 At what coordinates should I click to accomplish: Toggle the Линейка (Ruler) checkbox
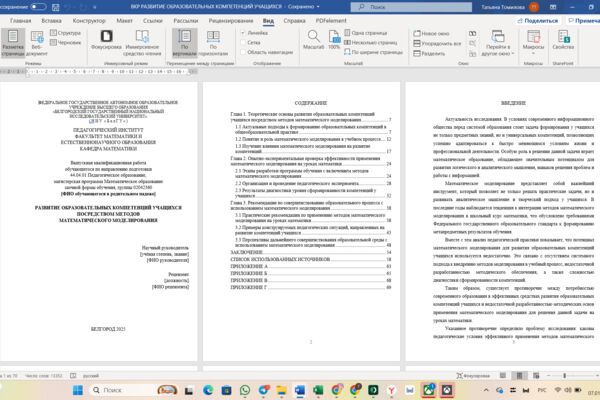pyautogui.click(x=243, y=33)
